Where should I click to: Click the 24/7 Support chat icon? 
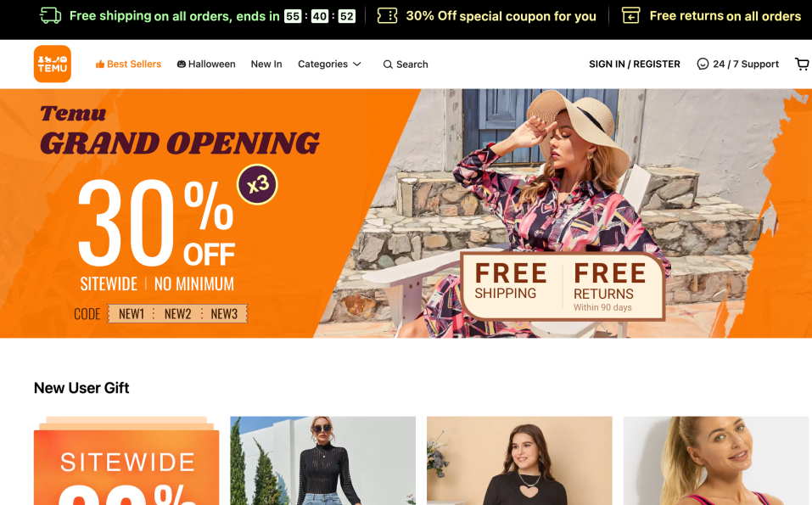703,64
